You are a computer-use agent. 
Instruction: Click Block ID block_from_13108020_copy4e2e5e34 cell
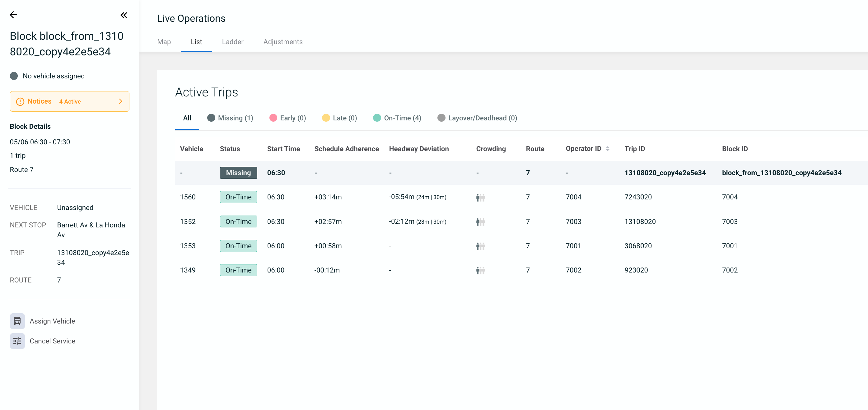pyautogui.click(x=782, y=173)
